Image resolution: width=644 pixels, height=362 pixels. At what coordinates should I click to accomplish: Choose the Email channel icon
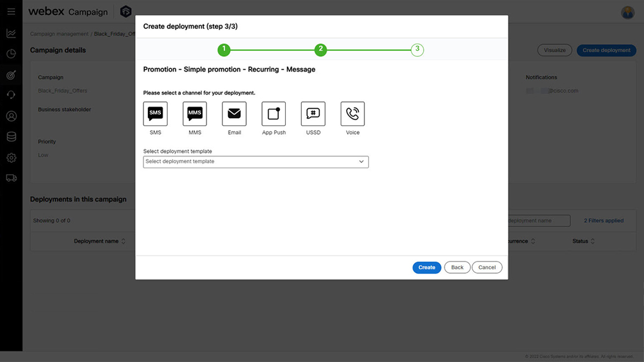tap(234, 114)
